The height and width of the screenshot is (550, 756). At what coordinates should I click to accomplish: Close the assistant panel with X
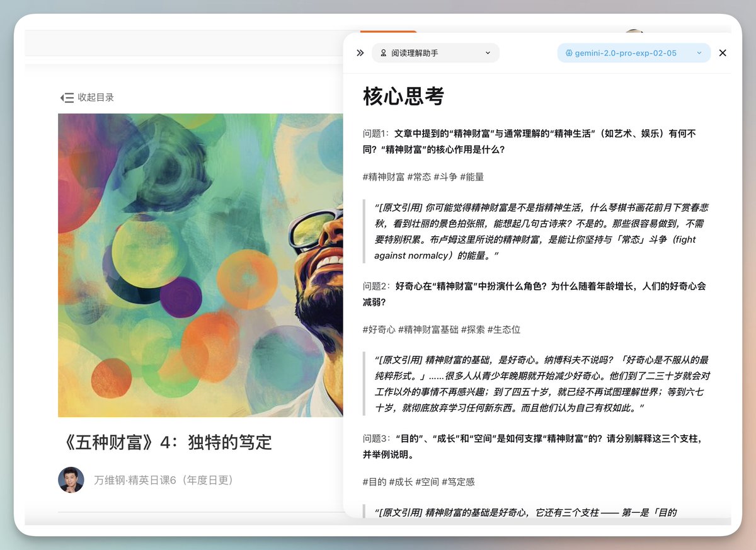[723, 53]
